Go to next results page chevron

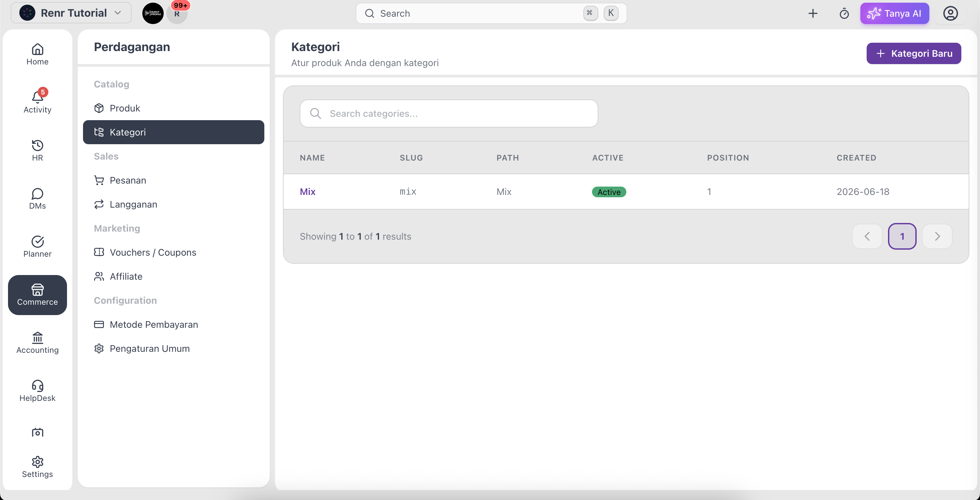(x=937, y=236)
